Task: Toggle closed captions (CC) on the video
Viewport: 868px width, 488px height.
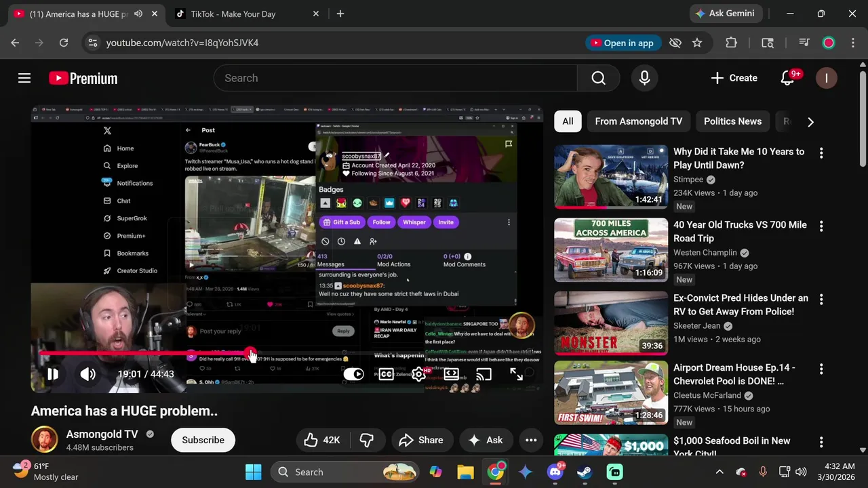Action: coord(386,374)
